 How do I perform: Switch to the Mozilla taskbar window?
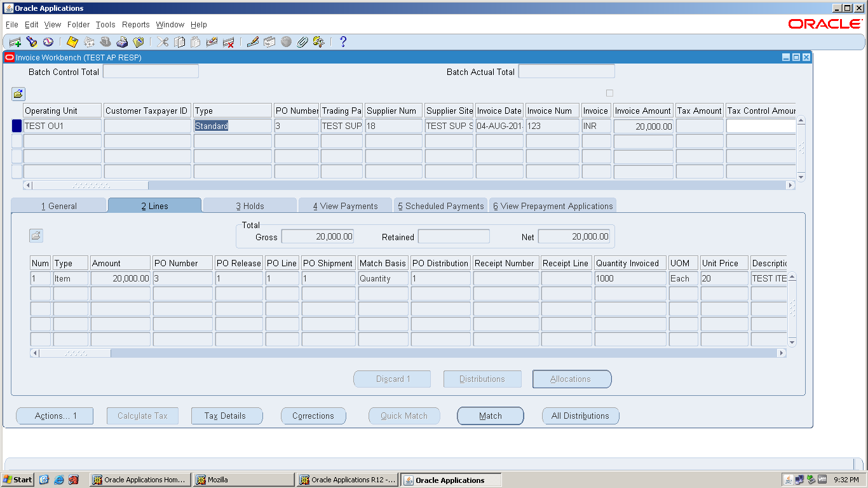(244, 480)
